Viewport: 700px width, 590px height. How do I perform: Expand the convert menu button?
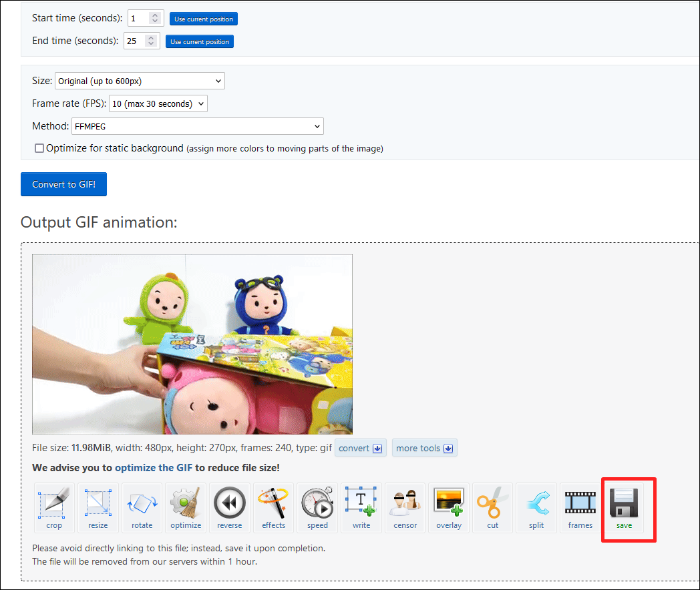pyautogui.click(x=360, y=449)
